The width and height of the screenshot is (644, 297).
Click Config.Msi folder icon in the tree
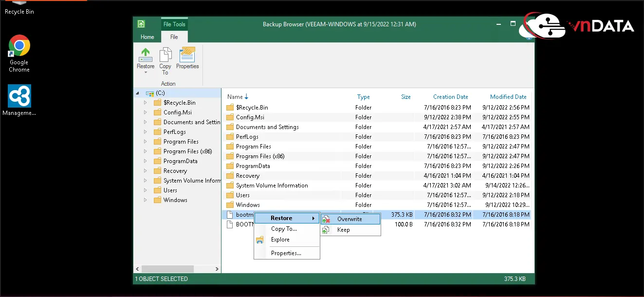tap(157, 112)
